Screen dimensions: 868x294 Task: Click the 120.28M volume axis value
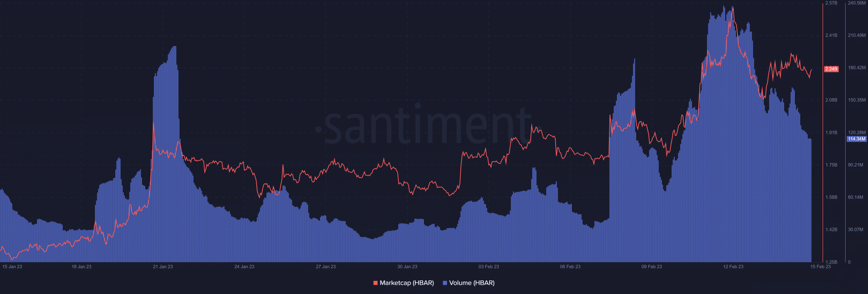[857, 133]
